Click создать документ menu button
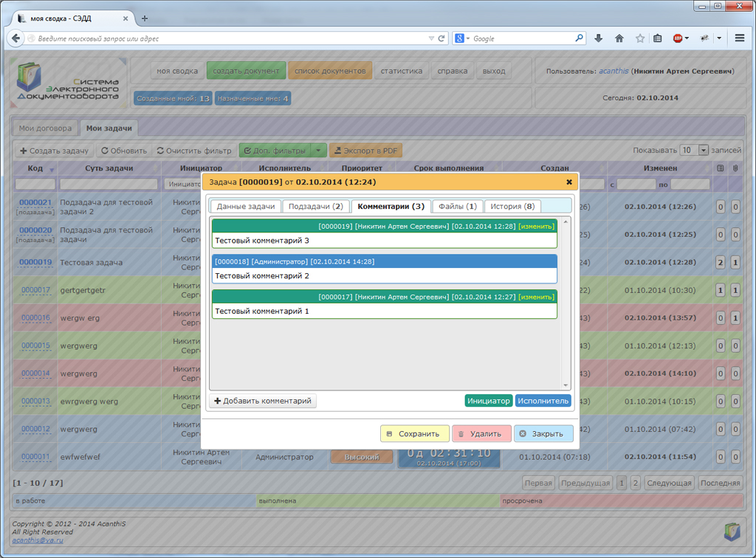Viewport: 756px width, 558px height. (x=246, y=71)
